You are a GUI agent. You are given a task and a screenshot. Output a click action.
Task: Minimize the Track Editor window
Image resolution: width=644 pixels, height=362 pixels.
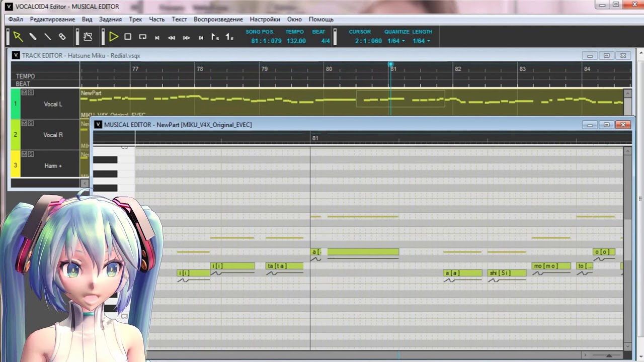click(x=590, y=56)
